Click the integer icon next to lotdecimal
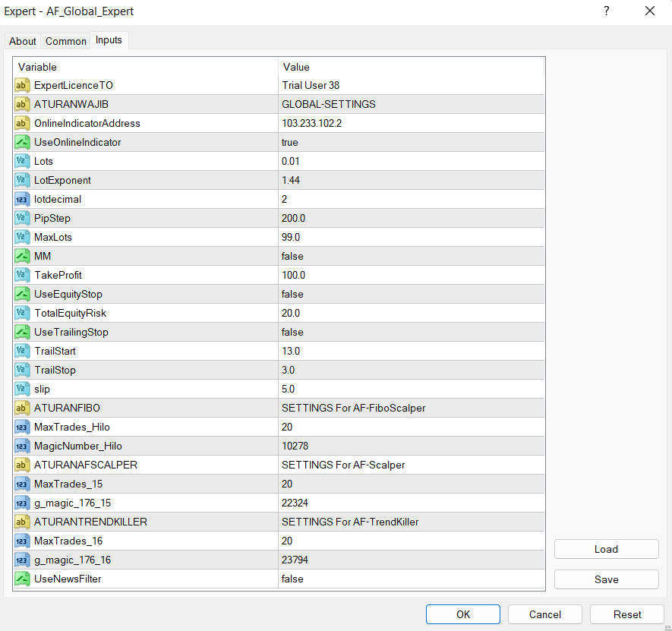This screenshot has width=672, height=631. [x=22, y=199]
